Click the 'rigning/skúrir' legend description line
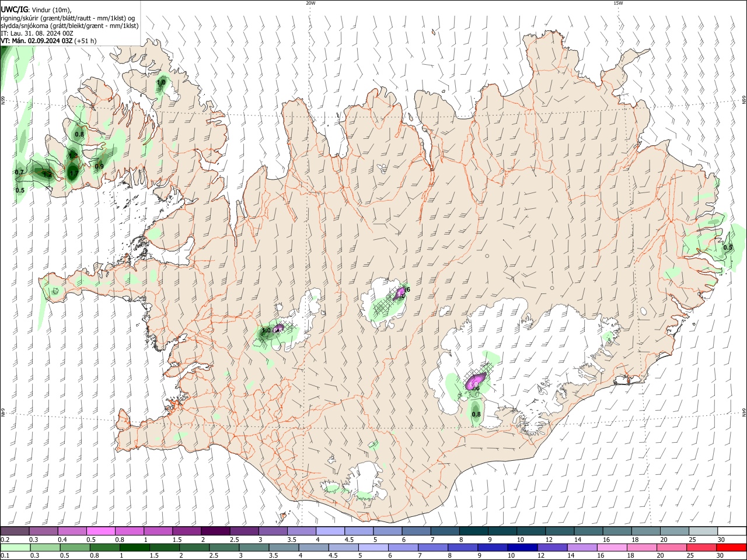The width and height of the screenshot is (747, 560). coord(68,17)
